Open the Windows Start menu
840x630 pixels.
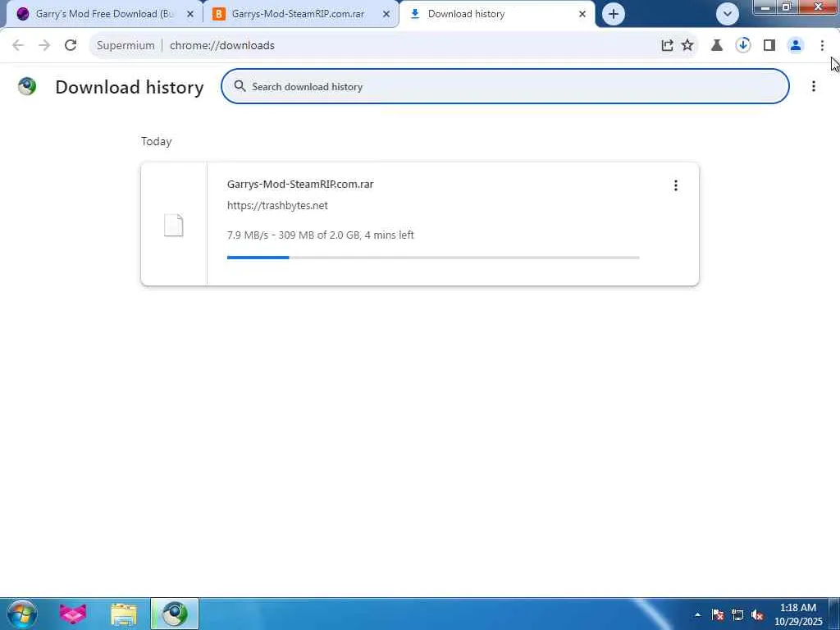tap(22, 614)
